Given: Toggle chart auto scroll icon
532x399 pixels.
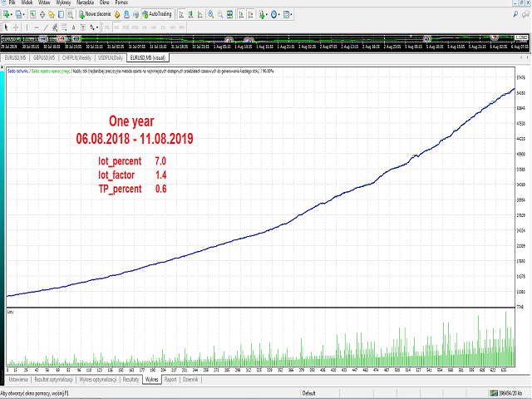Looking at the screenshot, I should click(x=241, y=14).
